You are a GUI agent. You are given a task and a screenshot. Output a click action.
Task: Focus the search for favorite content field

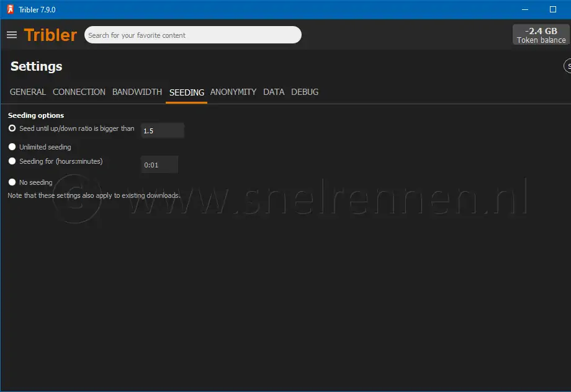coord(192,35)
